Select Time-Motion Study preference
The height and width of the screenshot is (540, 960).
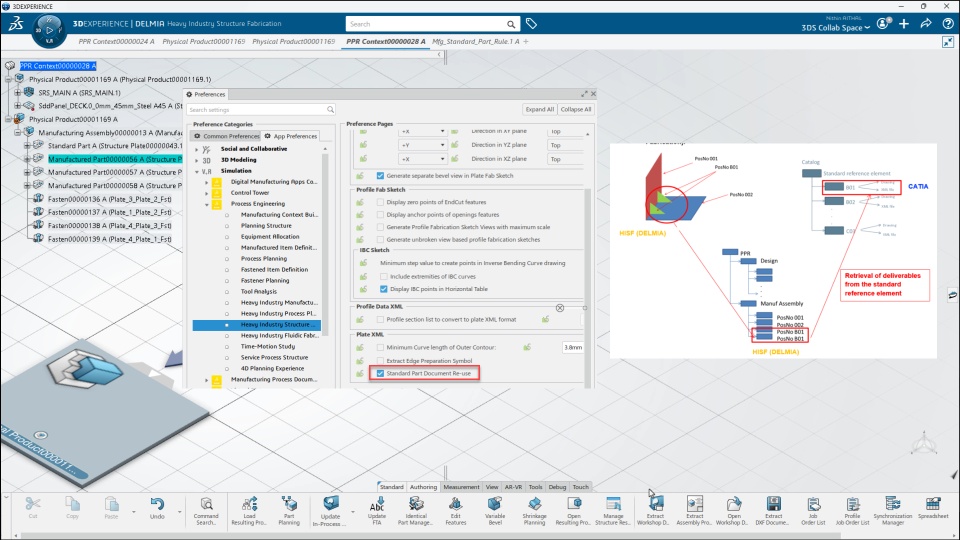coord(268,347)
